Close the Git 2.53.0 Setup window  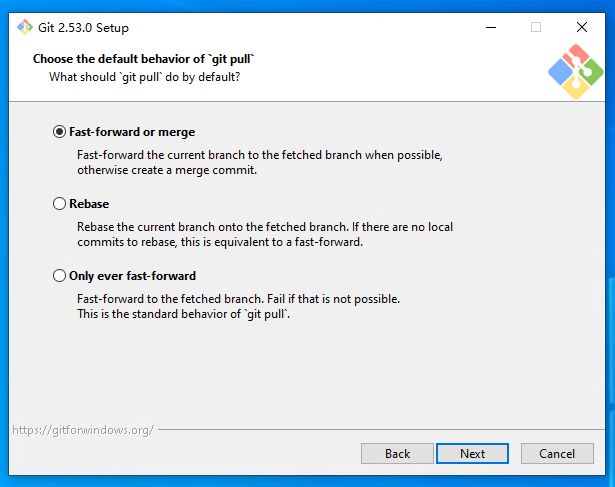point(582,27)
